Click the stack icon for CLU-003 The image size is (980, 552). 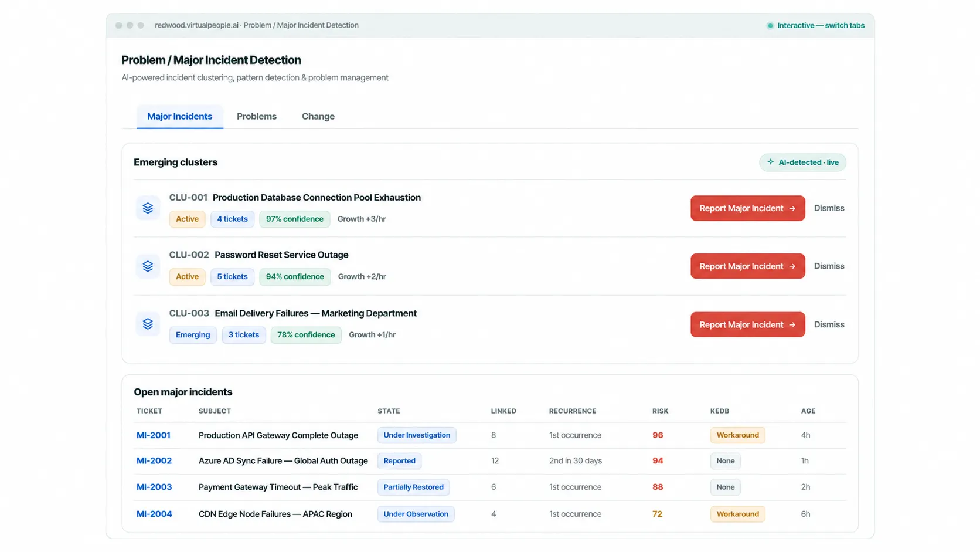[148, 324]
